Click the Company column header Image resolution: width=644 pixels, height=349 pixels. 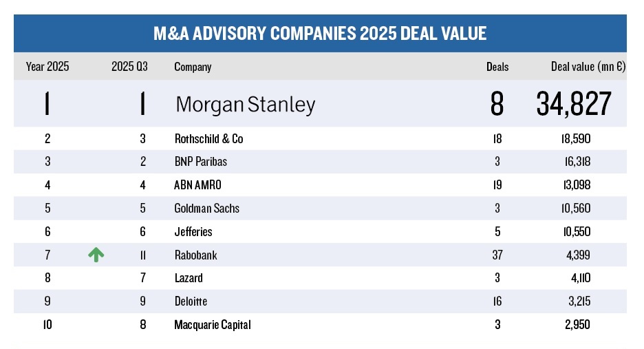tap(193, 67)
